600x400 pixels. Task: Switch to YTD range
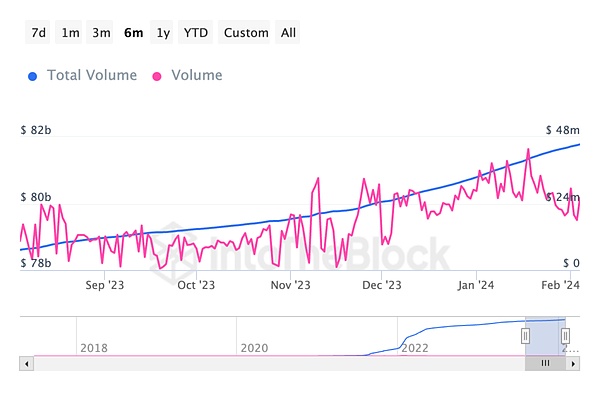[196, 32]
